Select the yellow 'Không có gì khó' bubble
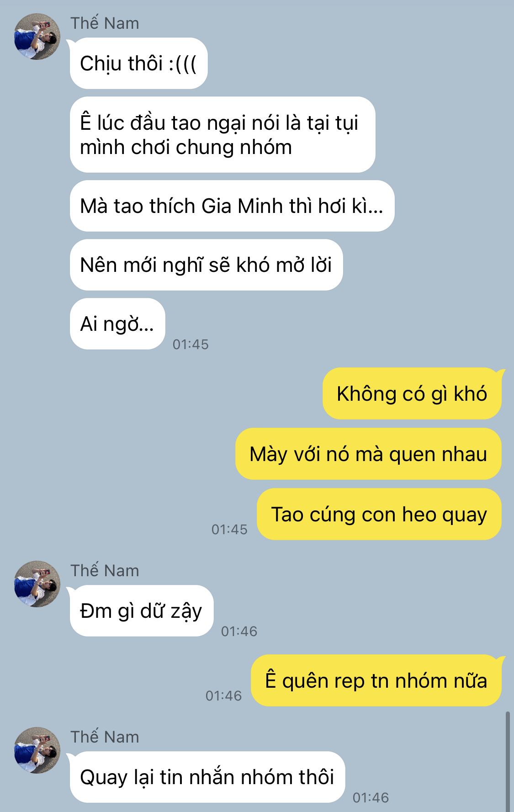The height and width of the screenshot is (812, 514). [412, 394]
